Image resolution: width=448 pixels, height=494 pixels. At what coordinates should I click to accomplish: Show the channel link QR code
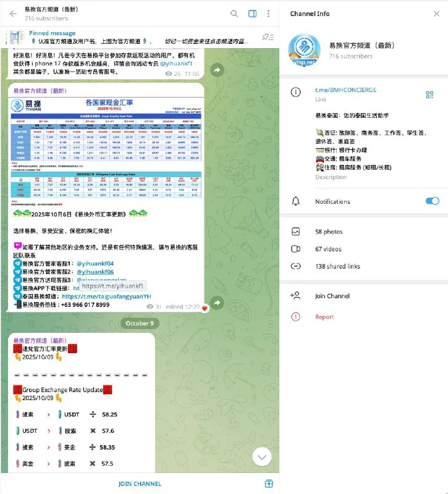[x=429, y=94]
